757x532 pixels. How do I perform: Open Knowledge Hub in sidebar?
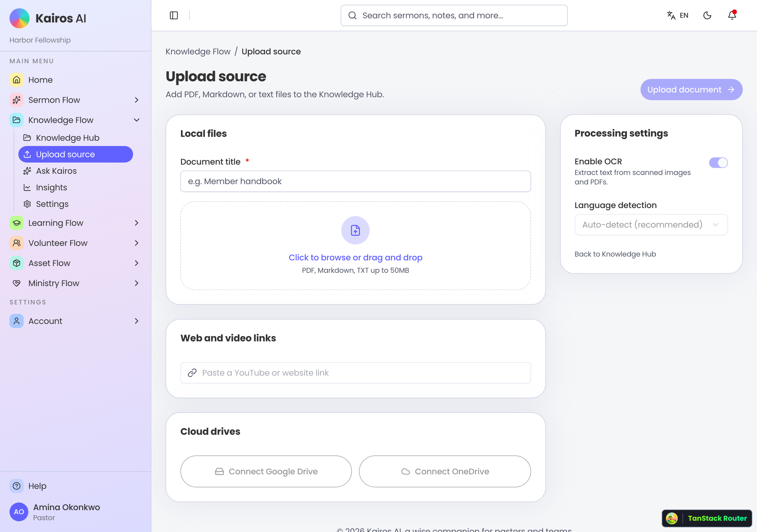pyautogui.click(x=75, y=138)
